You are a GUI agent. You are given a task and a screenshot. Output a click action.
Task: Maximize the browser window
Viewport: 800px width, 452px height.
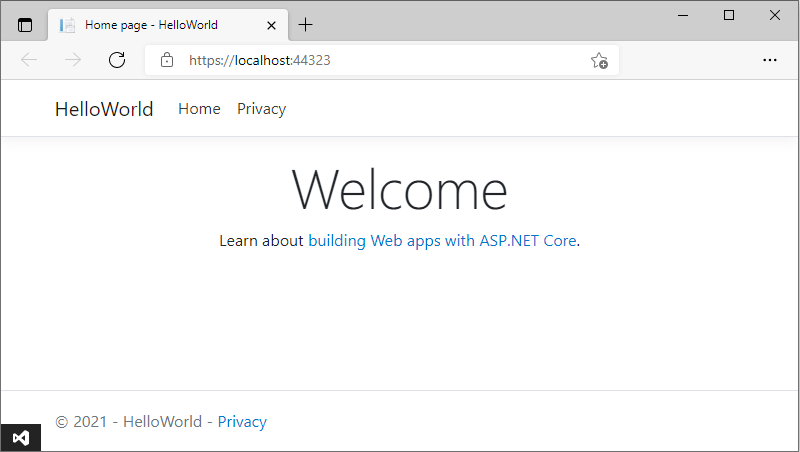(729, 15)
